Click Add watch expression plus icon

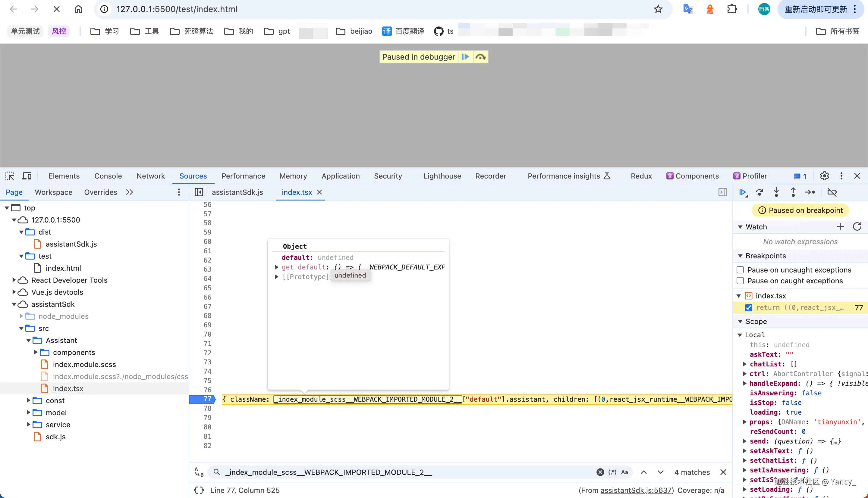coord(840,226)
